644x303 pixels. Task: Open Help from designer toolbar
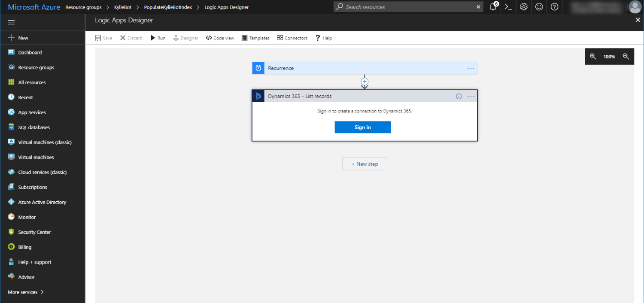(324, 38)
